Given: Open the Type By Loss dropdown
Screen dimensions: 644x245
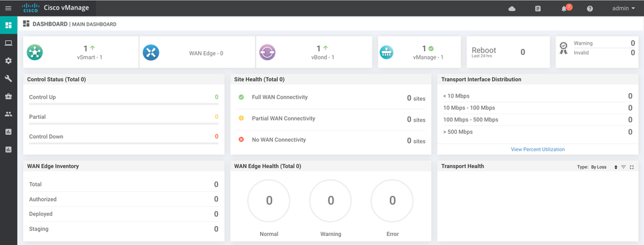Looking at the screenshot, I should coord(604,167).
